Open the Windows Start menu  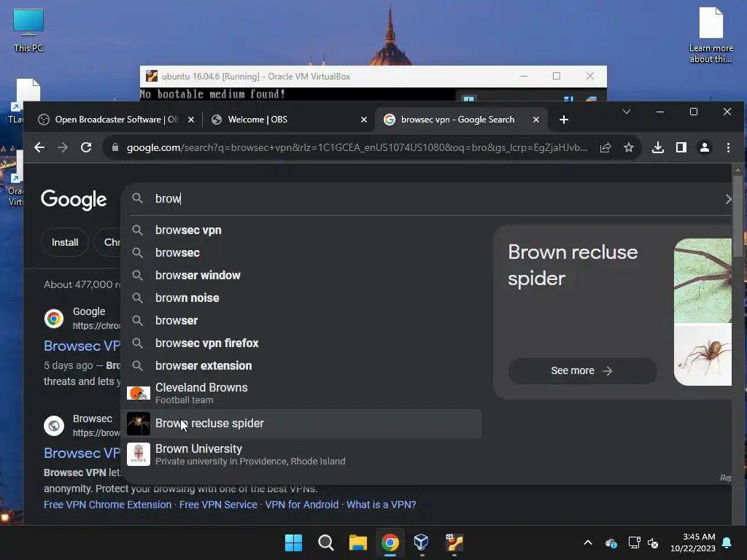293,542
